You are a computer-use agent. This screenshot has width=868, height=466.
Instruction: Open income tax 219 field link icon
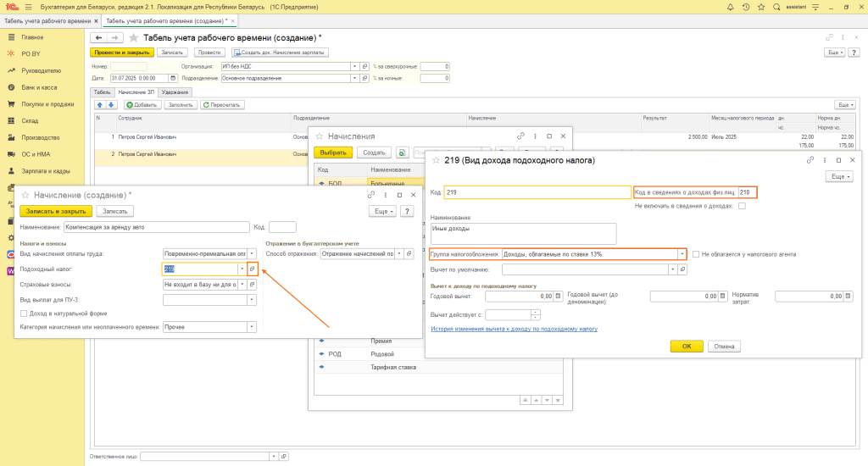[x=252, y=269]
